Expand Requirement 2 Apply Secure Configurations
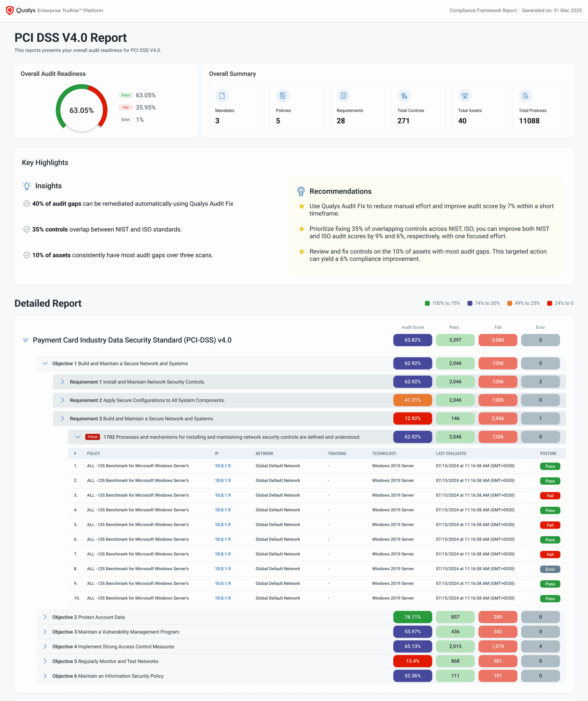Screen dimensions: 588x701 [x=63, y=400]
